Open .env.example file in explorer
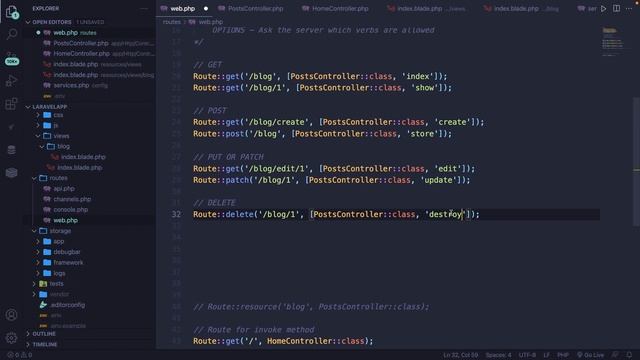This screenshot has width=640, height=360. pyautogui.click(x=68, y=326)
